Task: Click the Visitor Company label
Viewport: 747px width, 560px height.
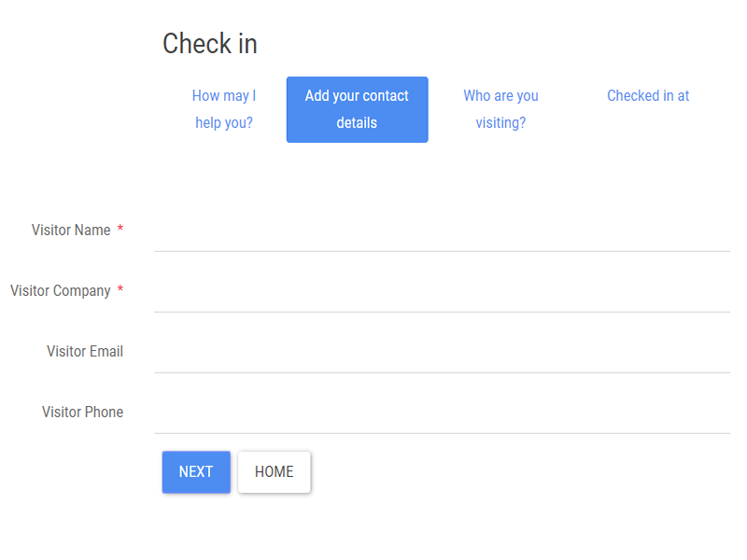Action: click(x=61, y=290)
